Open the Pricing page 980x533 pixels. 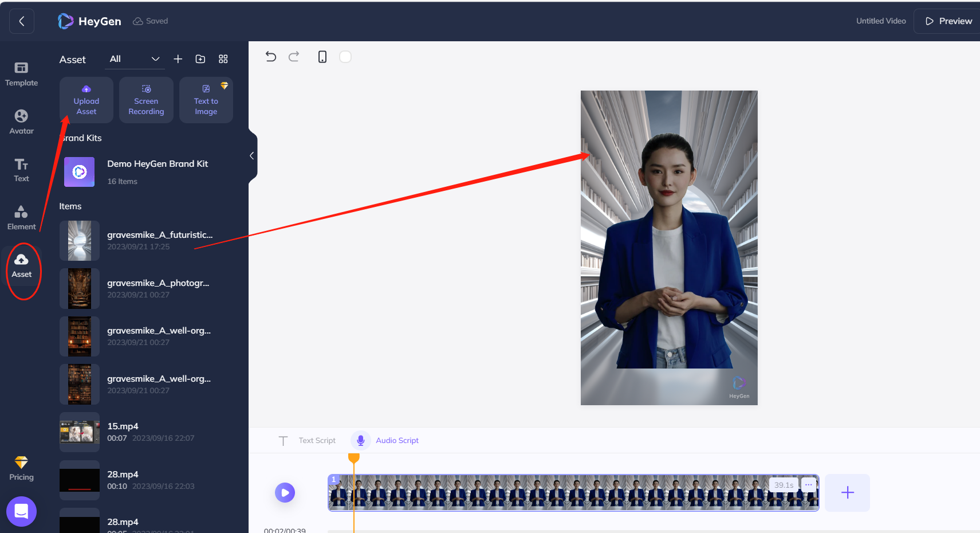21,468
